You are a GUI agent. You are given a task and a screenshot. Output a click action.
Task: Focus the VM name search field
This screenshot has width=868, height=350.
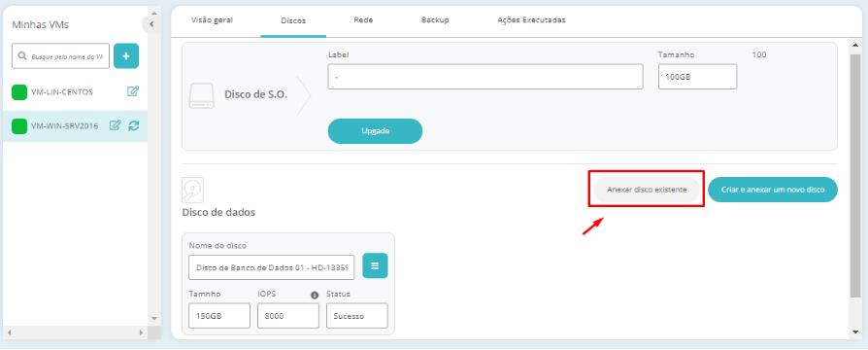click(61, 56)
